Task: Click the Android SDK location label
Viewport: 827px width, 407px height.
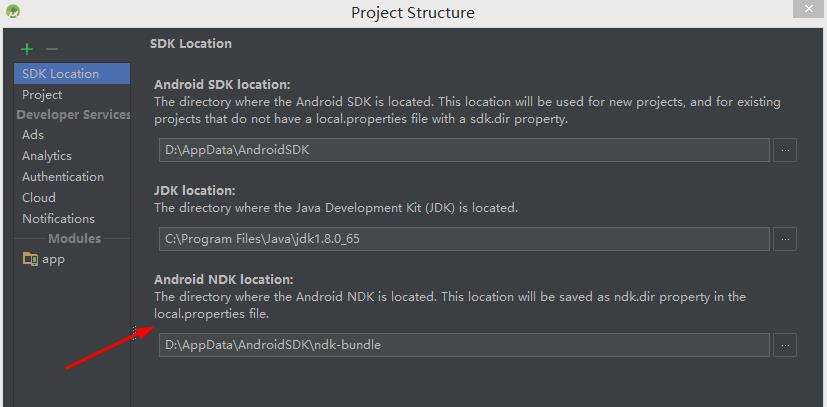Action: 222,85
